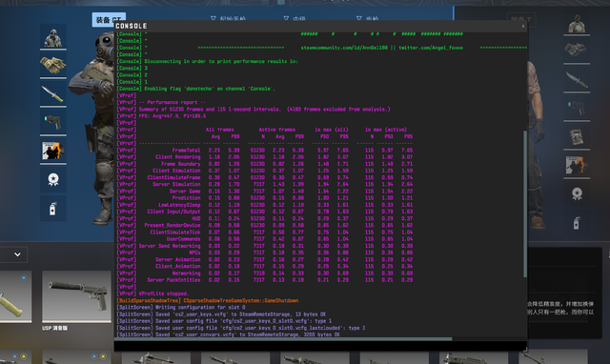Close the Console window

pos(523,26)
